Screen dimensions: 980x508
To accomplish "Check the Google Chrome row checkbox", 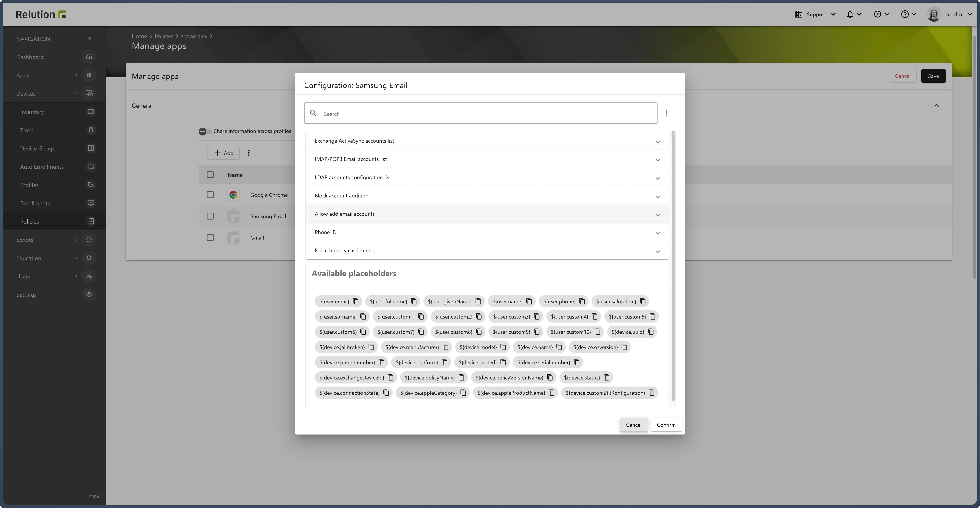I will coord(210,195).
